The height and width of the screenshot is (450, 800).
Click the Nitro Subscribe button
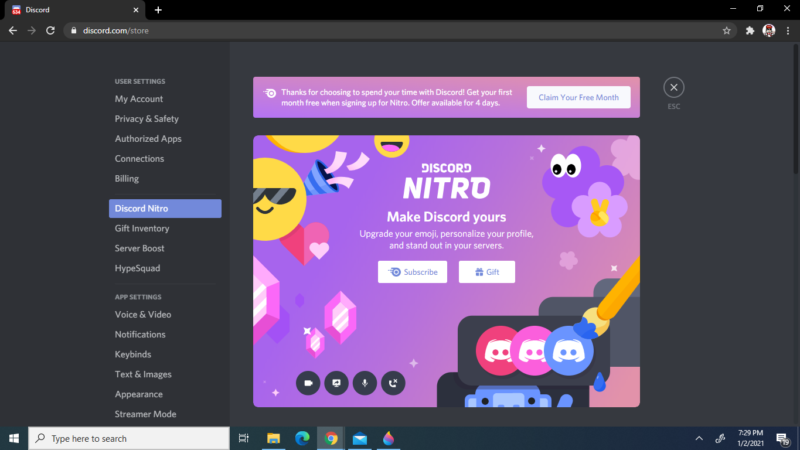(412, 272)
